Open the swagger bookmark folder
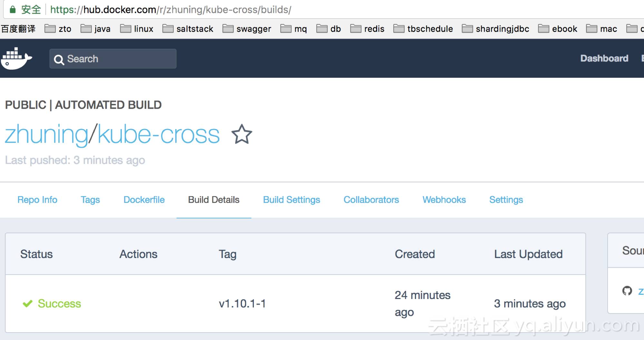 pyautogui.click(x=247, y=29)
